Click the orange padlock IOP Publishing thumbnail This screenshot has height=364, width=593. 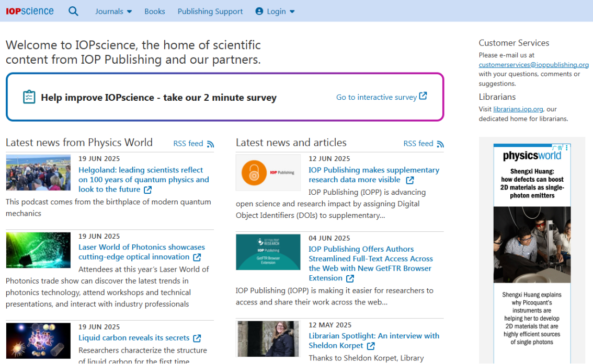pos(268,172)
